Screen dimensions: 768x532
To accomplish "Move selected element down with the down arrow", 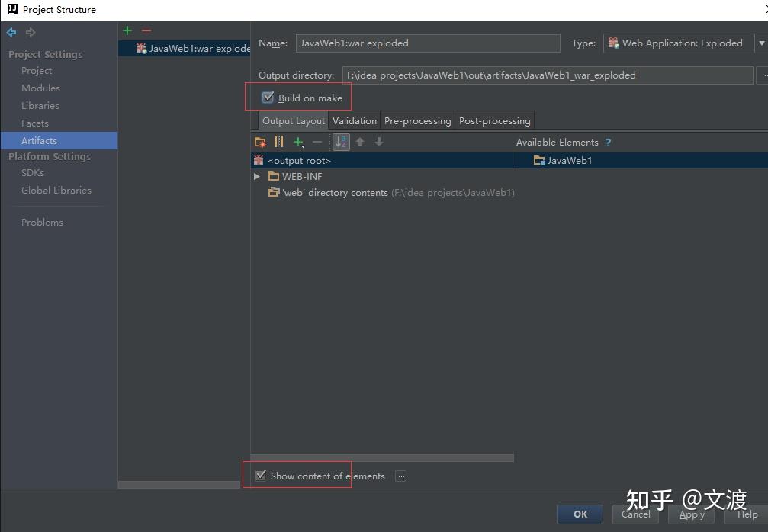I will pos(378,142).
